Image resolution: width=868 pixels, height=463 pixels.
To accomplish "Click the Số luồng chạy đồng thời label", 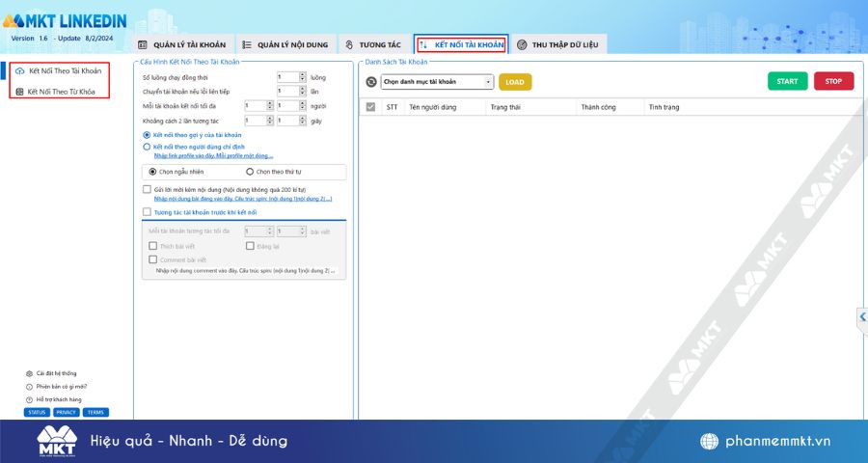I will [176, 78].
